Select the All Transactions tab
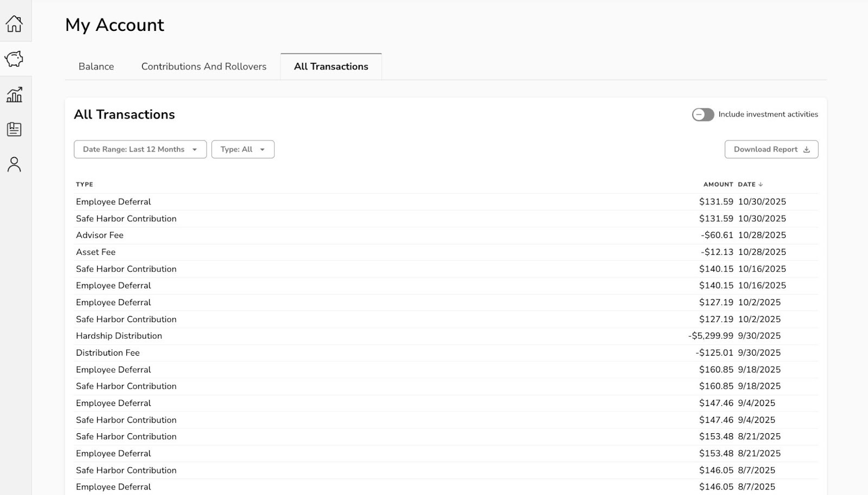The image size is (868, 495). [x=331, y=67]
